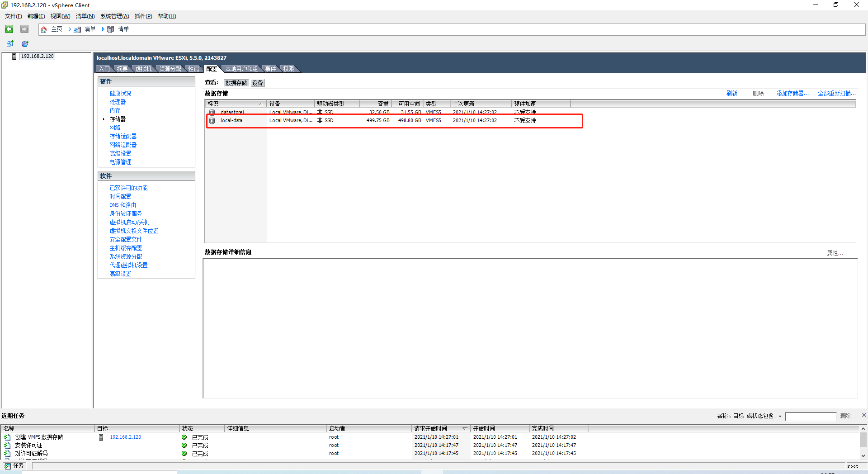
Task: Select the second 清单 host inventory icon
Action: (x=111, y=29)
